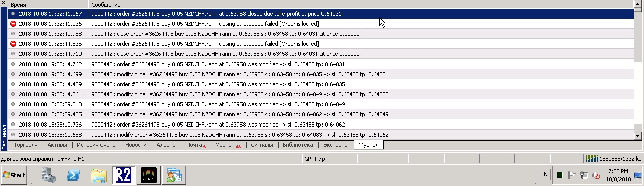Open the clock showing 7:35 PM
This screenshot has width=644, height=186.
pyautogui.click(x=619, y=175)
